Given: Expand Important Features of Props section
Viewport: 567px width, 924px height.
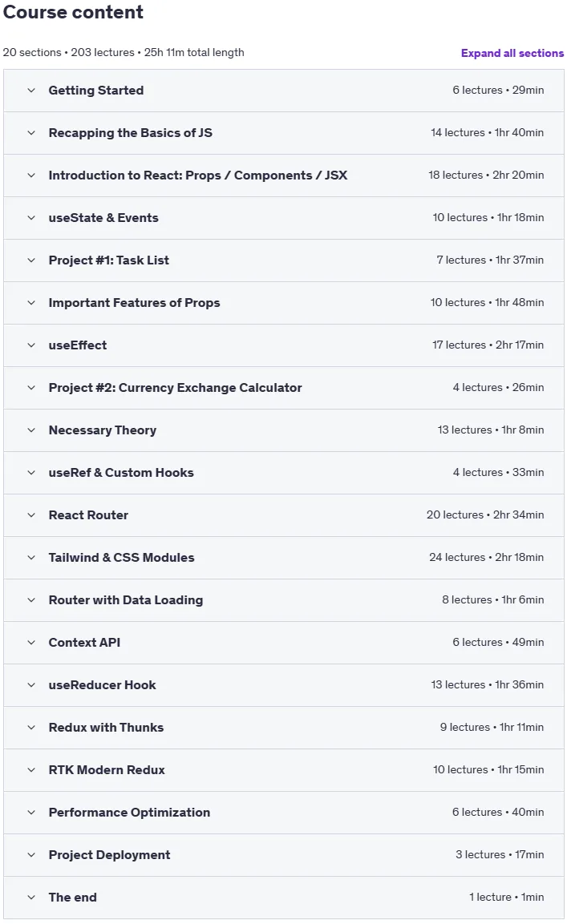Looking at the screenshot, I should pyautogui.click(x=284, y=303).
